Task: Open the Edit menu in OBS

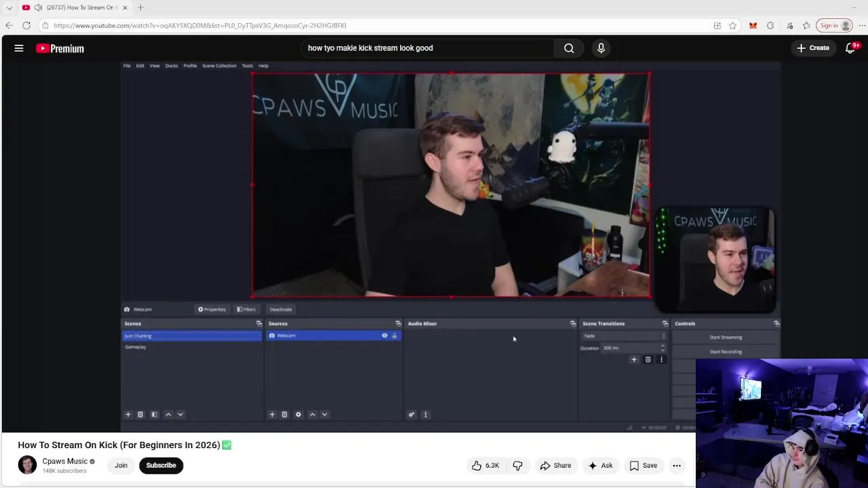Action: 140,66
